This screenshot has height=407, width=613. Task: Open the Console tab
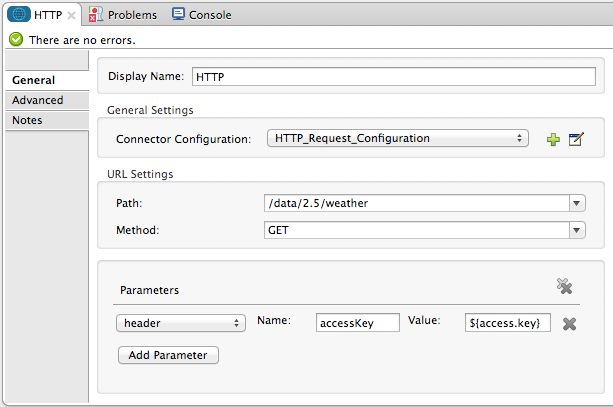click(201, 15)
